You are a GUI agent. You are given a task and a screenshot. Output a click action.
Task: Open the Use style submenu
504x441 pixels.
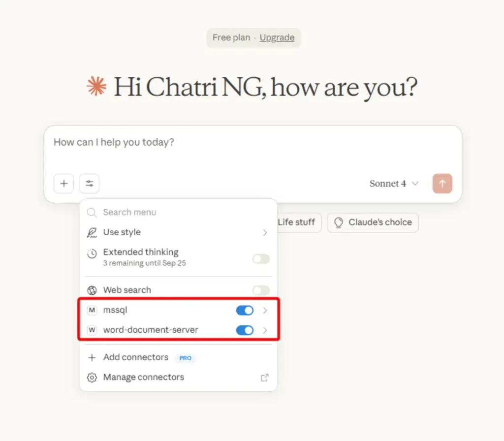[x=178, y=232]
